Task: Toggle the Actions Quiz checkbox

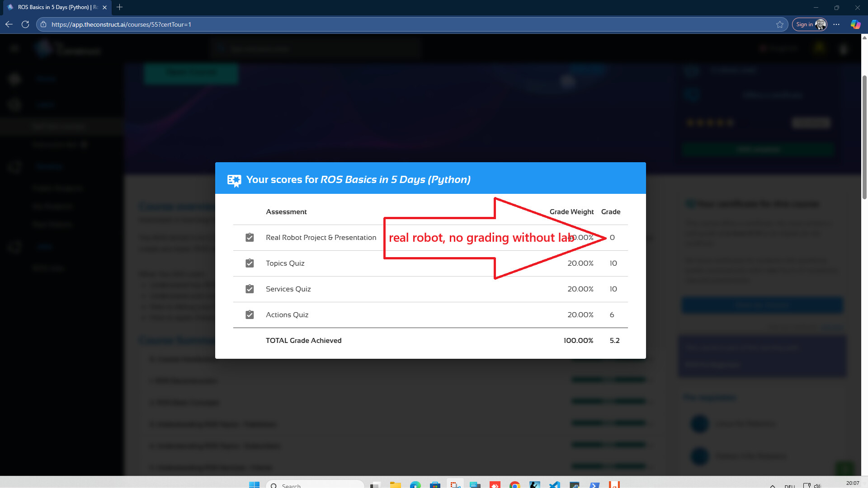Action: pyautogui.click(x=250, y=315)
